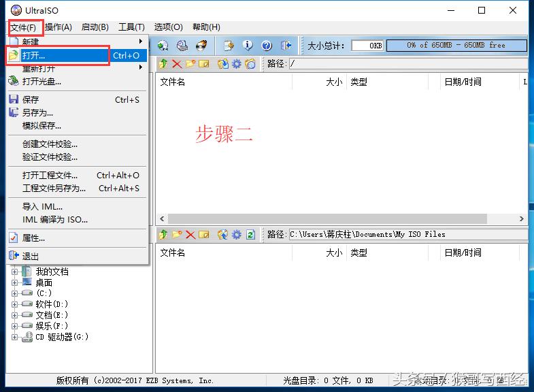Click the Mount to virtual drive icon
The image size is (534, 392).
click(x=182, y=46)
